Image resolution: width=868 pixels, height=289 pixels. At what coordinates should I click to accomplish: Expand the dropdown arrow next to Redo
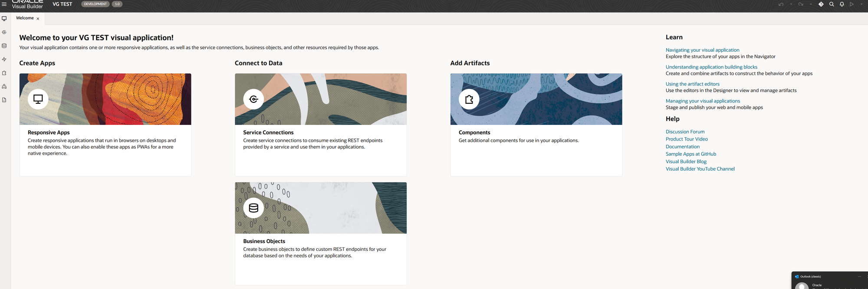pyautogui.click(x=811, y=4)
